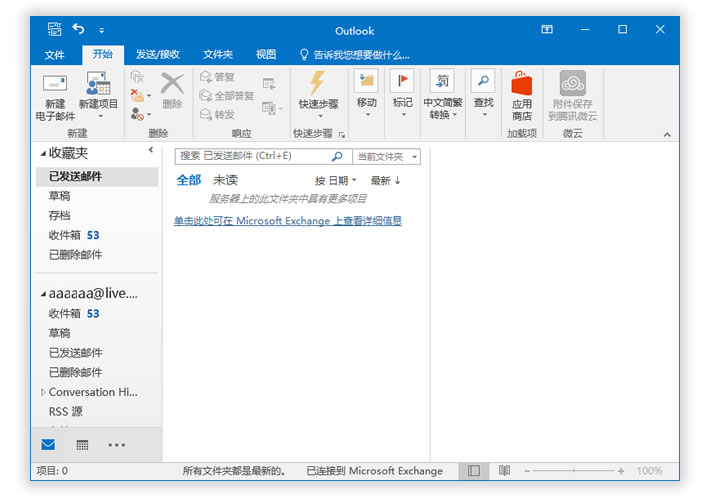Click the 告诉我您想要做什么 box
The width and height of the screenshot is (710, 504).
[x=355, y=55]
